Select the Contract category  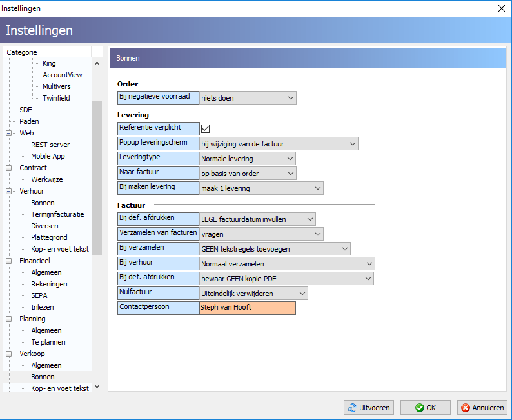point(33,168)
